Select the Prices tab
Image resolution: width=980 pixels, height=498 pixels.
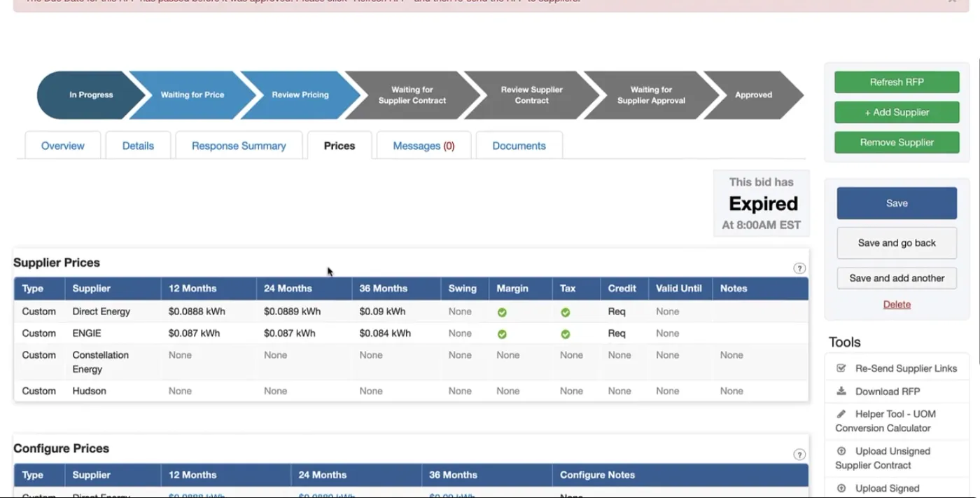click(x=339, y=146)
